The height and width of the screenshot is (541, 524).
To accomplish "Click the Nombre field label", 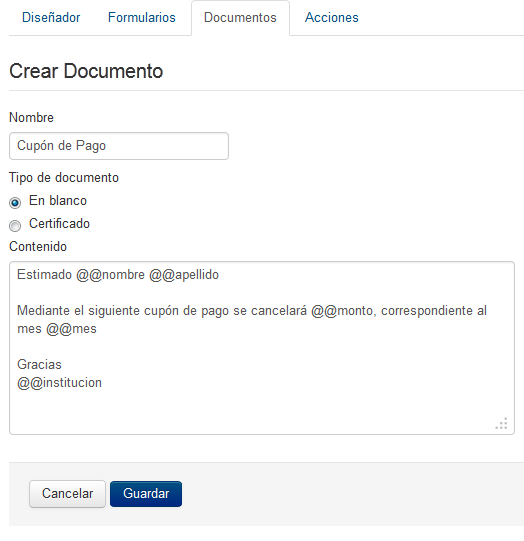I will click(x=31, y=118).
